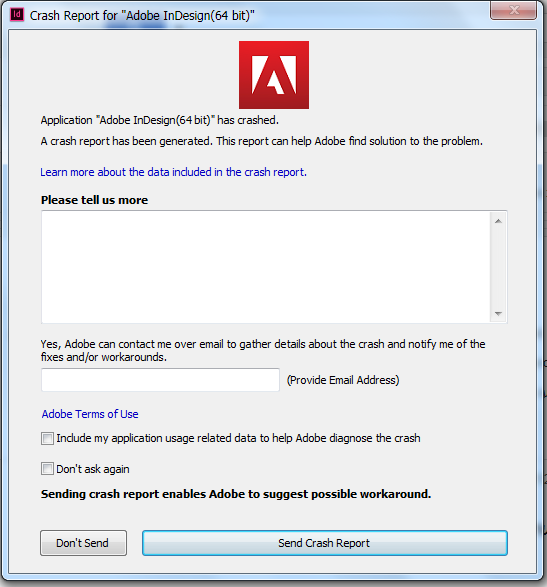Open the Adobe Terms of Use link
The width and height of the screenshot is (547, 587).
point(90,414)
